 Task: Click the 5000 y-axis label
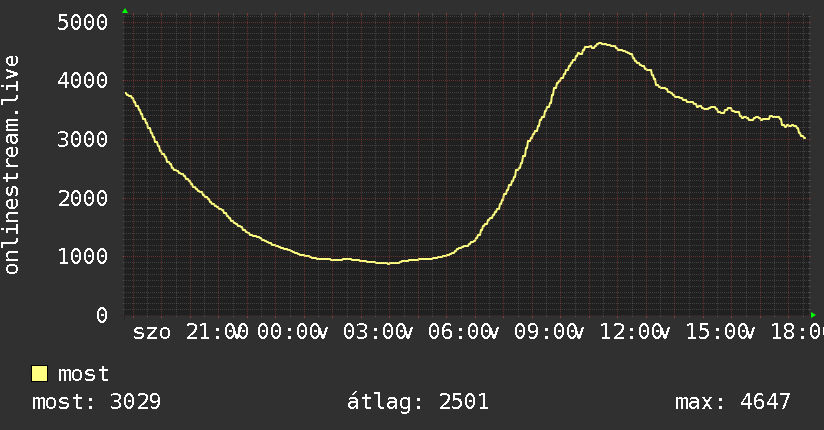tap(83, 23)
